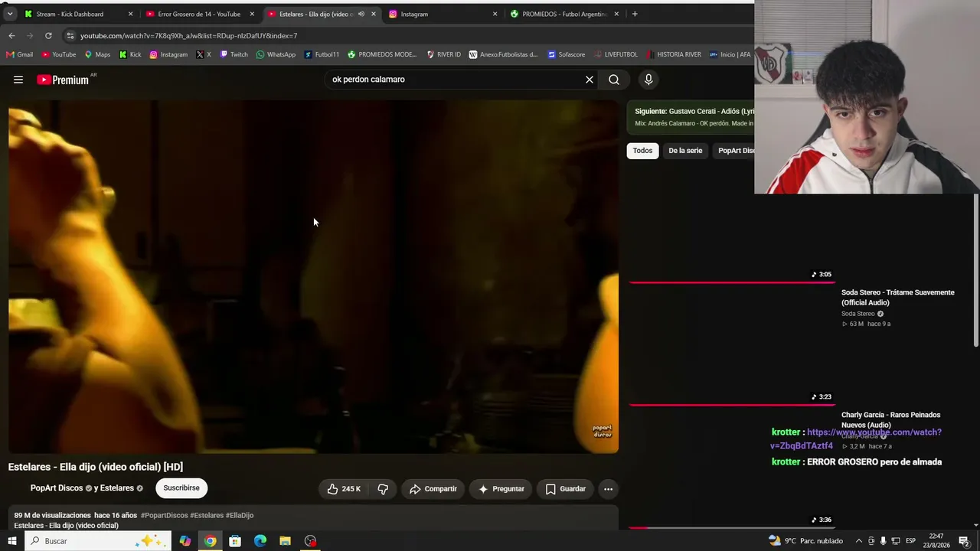Open Copilot from the taskbar
The width and height of the screenshot is (980, 551).
point(185,541)
